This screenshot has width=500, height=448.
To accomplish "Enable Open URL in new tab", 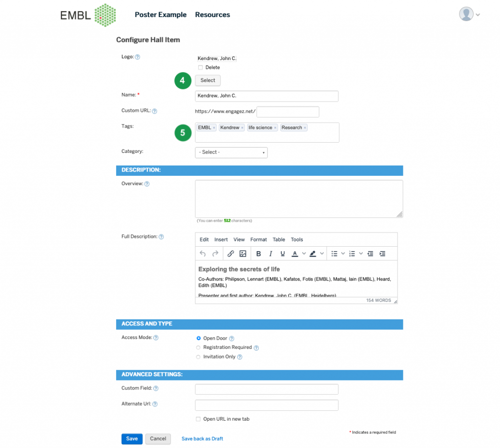I will (198, 419).
